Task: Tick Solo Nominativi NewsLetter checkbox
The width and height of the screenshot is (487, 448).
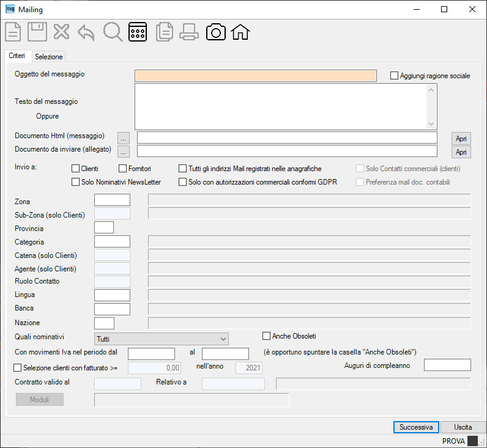Action: point(75,182)
